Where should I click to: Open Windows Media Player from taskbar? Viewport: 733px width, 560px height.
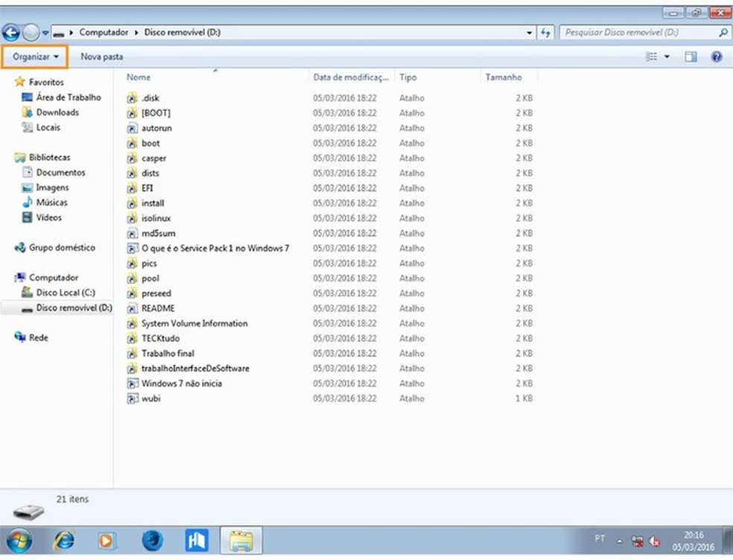pos(106,541)
